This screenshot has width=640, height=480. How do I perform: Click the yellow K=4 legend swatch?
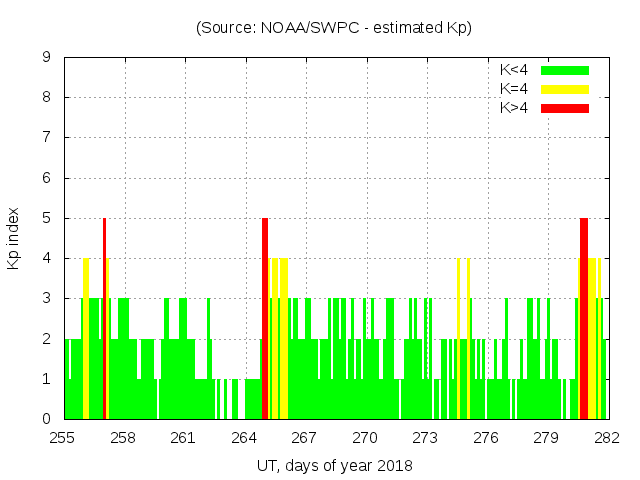pos(565,89)
